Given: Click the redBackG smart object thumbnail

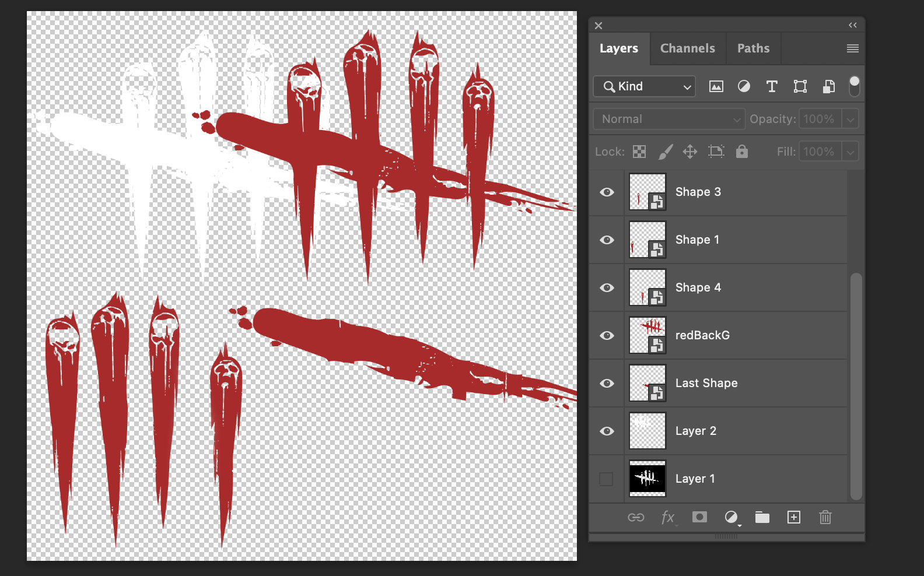Looking at the screenshot, I should [x=647, y=335].
